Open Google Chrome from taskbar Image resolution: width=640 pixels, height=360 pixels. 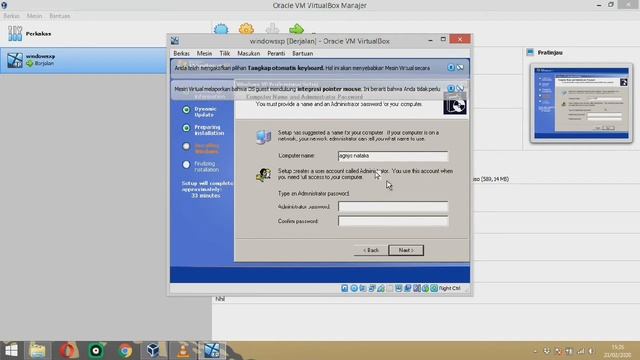(x=125, y=351)
